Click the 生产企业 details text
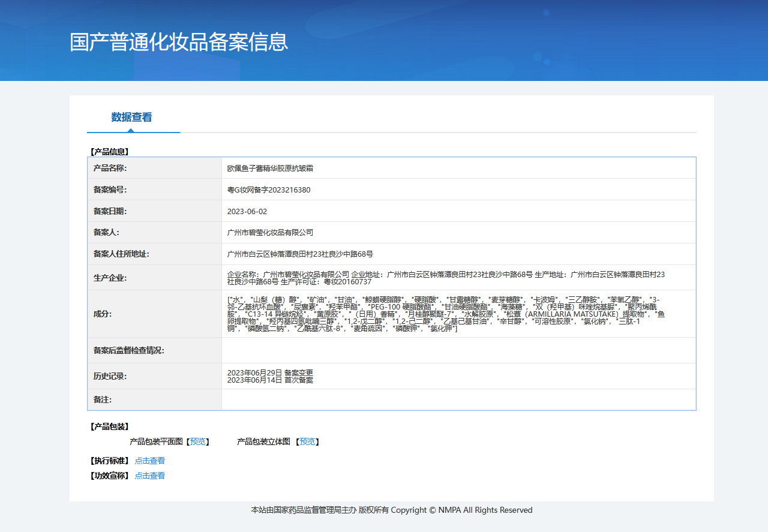Viewport: 768px width, 532px height. pyautogui.click(x=445, y=278)
